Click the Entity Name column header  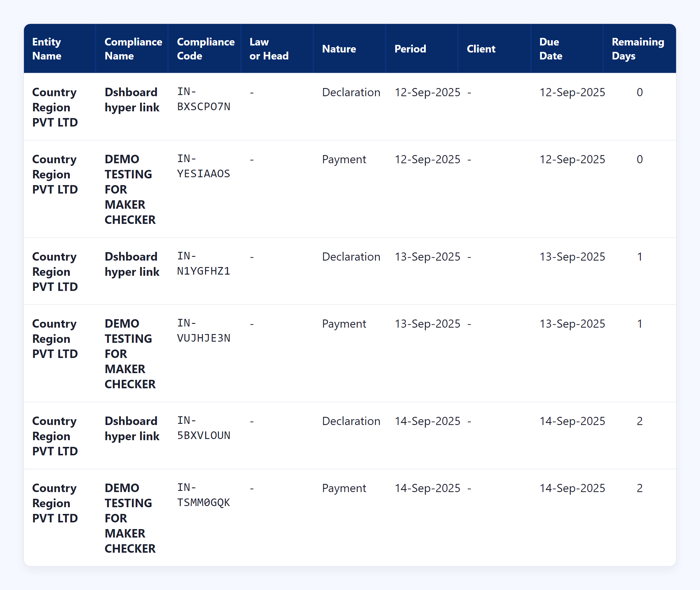click(47, 49)
